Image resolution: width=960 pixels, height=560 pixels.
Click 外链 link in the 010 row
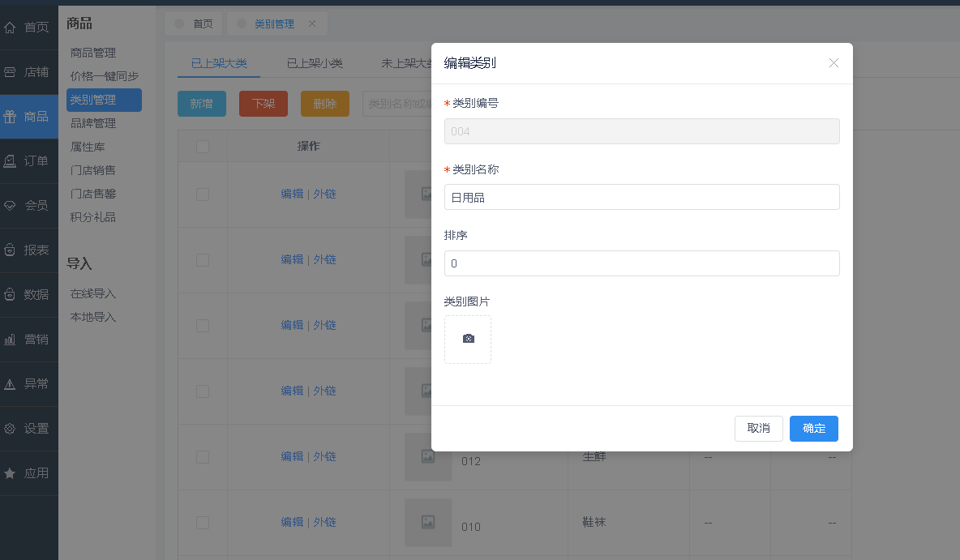[324, 522]
